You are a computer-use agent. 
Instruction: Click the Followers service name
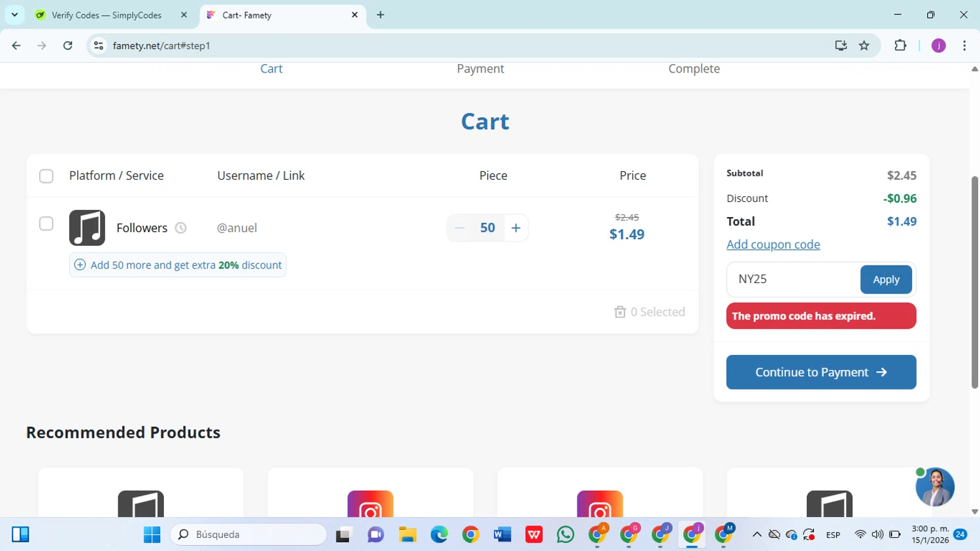click(x=142, y=228)
